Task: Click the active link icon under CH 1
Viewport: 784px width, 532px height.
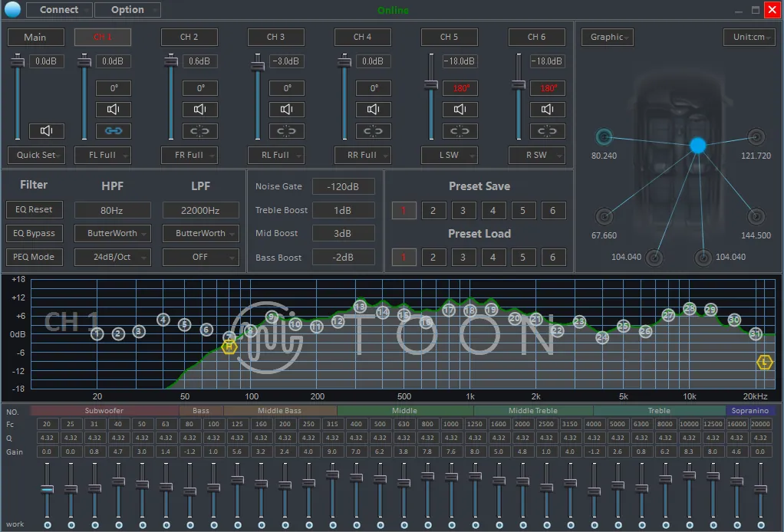Action: pos(114,131)
